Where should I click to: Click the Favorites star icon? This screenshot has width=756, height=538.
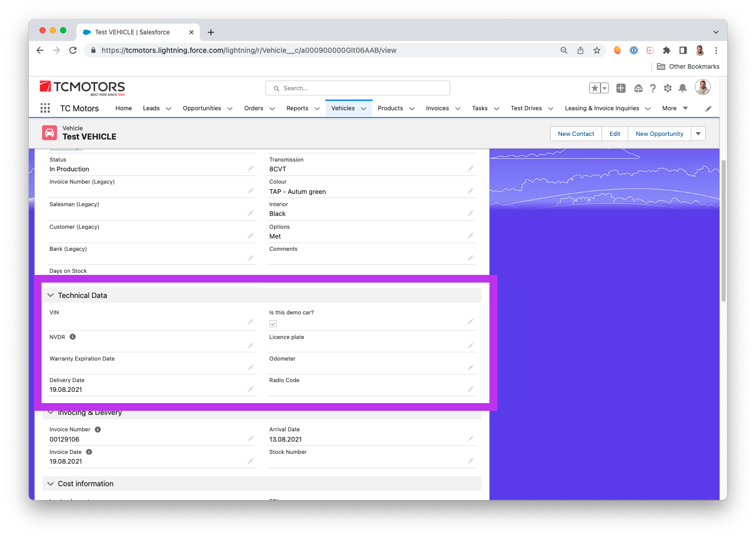click(x=595, y=88)
